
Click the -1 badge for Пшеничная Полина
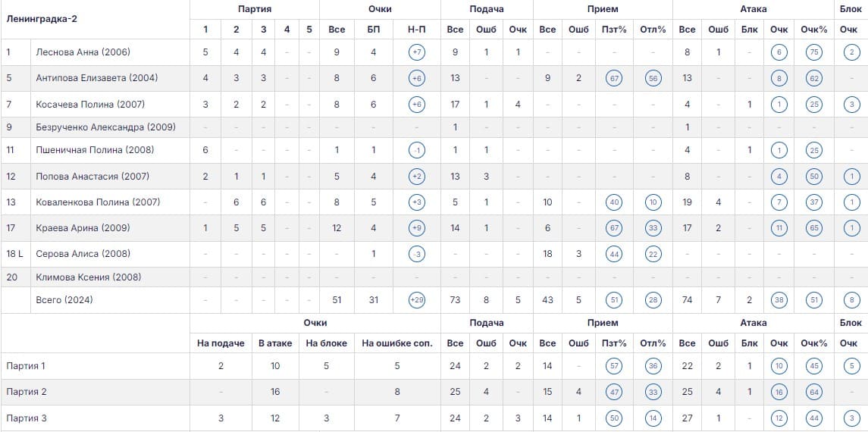(x=417, y=151)
